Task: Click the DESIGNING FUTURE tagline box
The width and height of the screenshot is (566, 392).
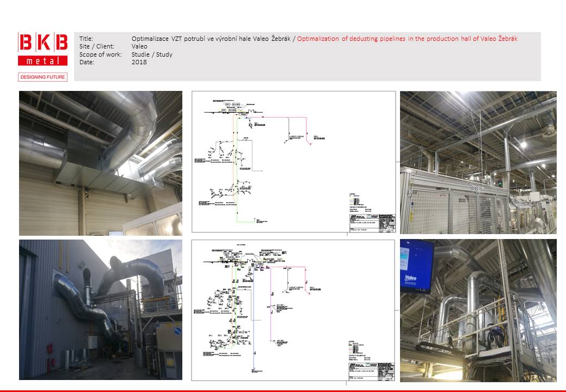Action: pyautogui.click(x=43, y=77)
